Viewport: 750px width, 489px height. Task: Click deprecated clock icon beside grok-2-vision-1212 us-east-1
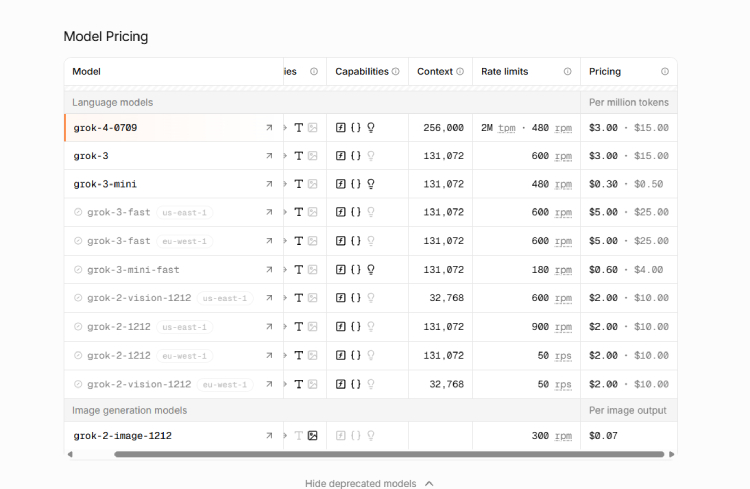[x=78, y=298]
